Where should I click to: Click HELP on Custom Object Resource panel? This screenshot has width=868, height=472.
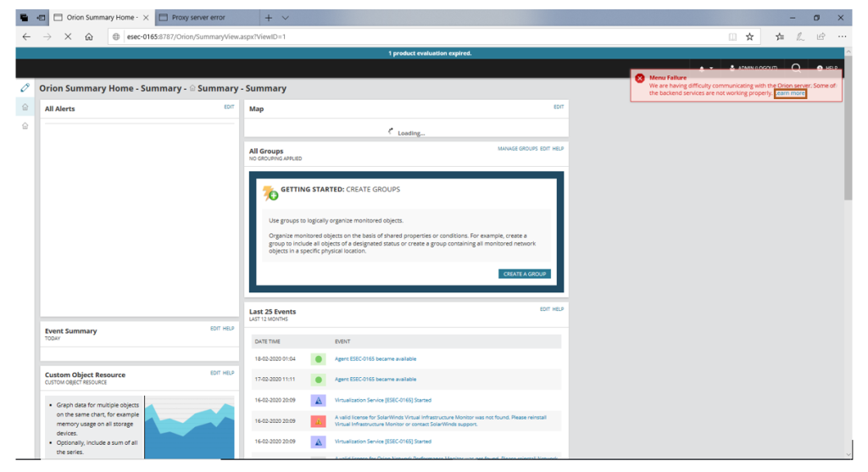[228, 373]
